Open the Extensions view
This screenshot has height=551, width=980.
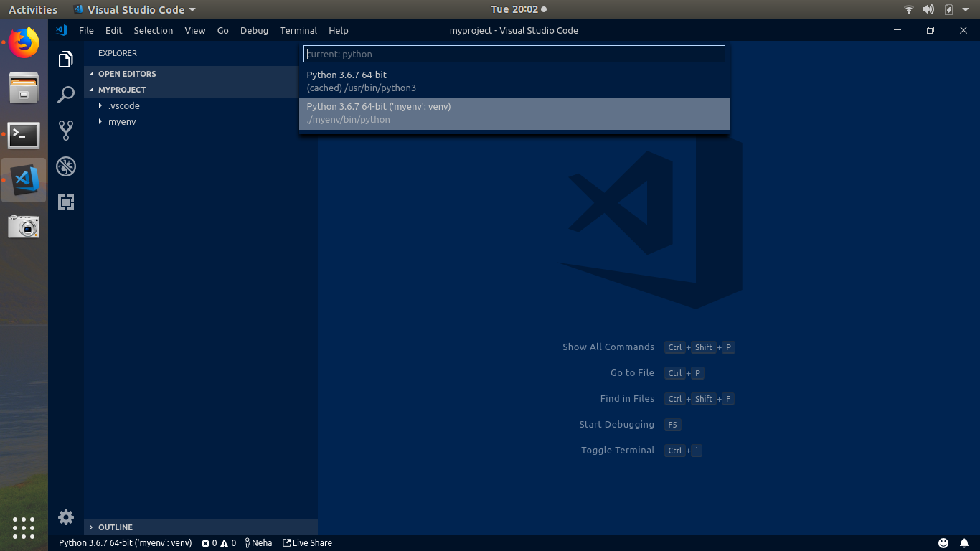pos(66,202)
